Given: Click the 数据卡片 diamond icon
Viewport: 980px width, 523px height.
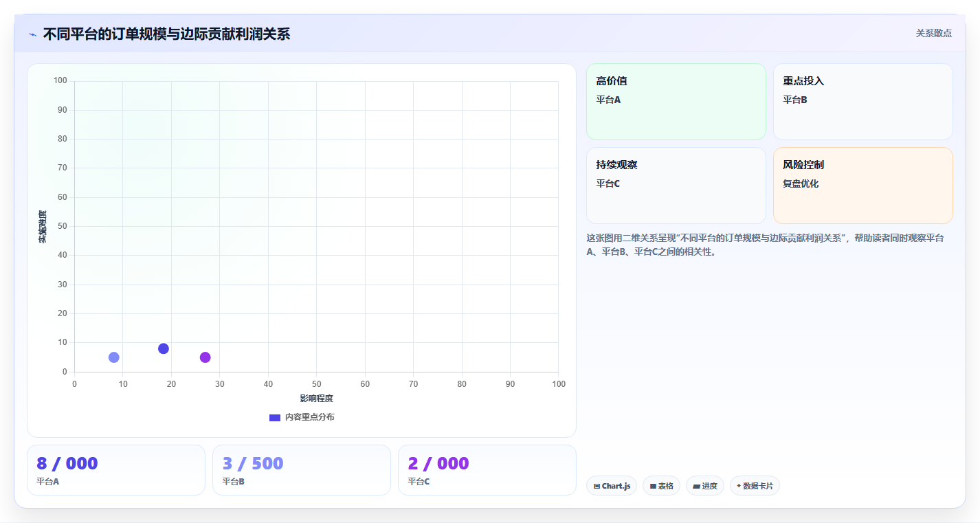Looking at the screenshot, I should 739,486.
